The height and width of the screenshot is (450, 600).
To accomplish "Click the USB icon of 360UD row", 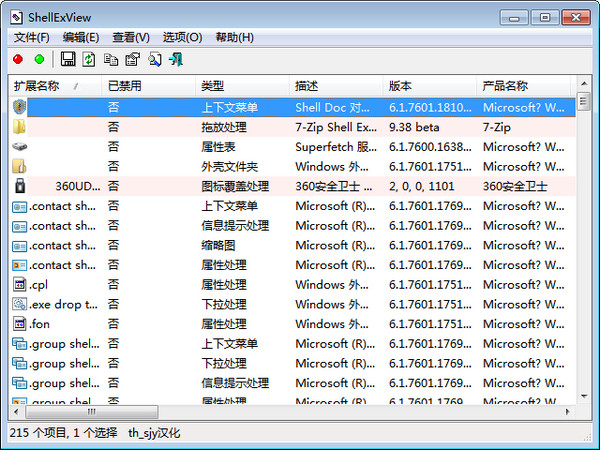I will click(x=20, y=186).
